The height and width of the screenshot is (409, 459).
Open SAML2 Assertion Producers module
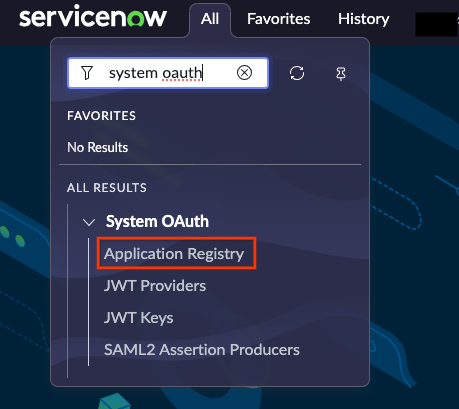pyautogui.click(x=202, y=350)
